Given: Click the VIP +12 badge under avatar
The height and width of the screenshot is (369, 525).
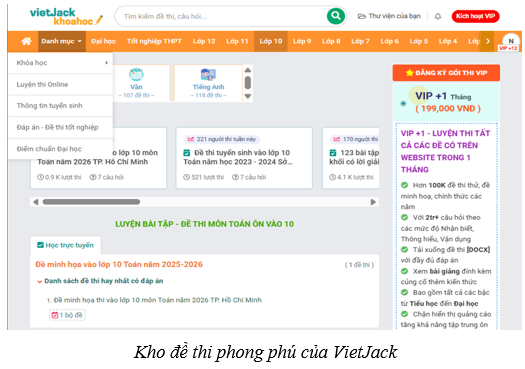Looking at the screenshot, I should pyautogui.click(x=509, y=48).
